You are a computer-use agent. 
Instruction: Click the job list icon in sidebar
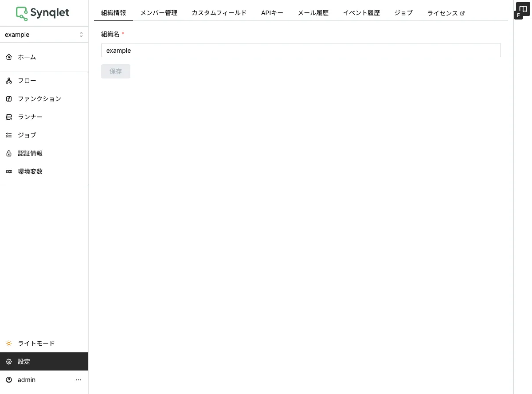pyautogui.click(x=9, y=135)
